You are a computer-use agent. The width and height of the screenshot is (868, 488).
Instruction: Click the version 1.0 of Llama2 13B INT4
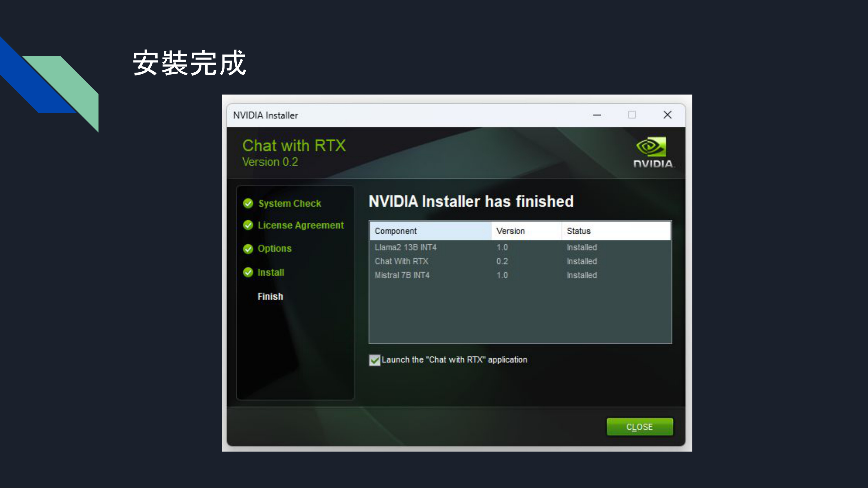click(x=502, y=247)
